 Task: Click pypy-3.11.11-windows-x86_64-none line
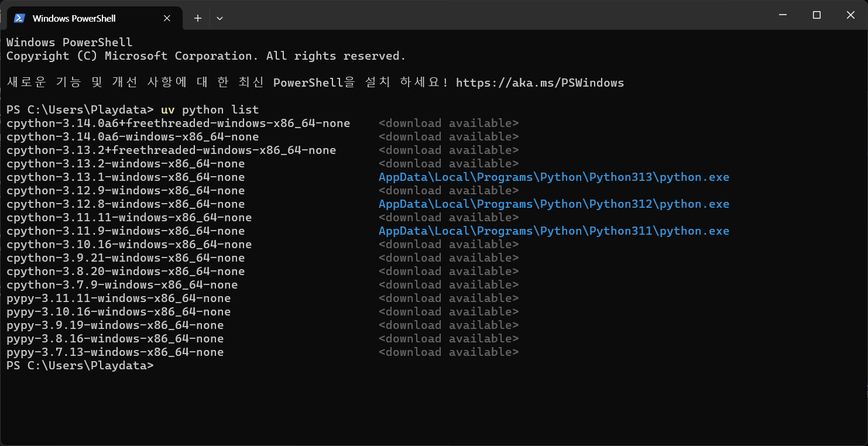(x=119, y=298)
